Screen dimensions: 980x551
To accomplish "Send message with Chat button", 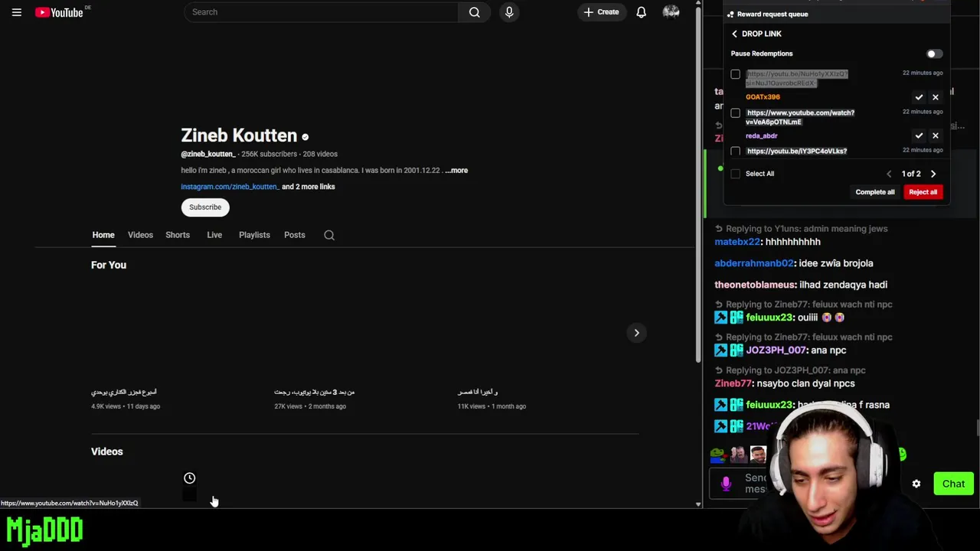I will 954,484.
